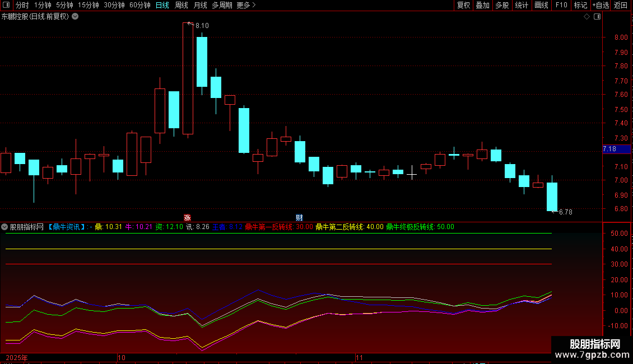This screenshot has width=633, height=364.
Task: Toggle 叠加 overlay comparison
Action: coord(482,5)
